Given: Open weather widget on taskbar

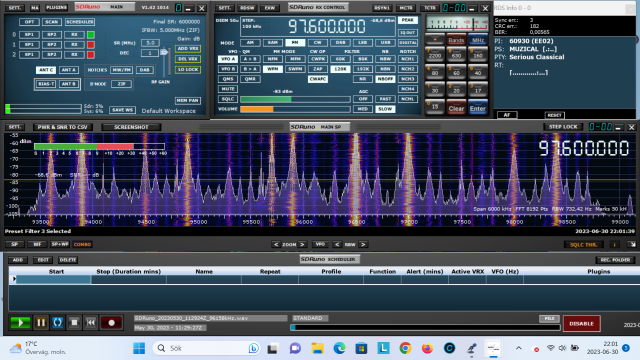Looking at the screenshot, I should 38,348.
